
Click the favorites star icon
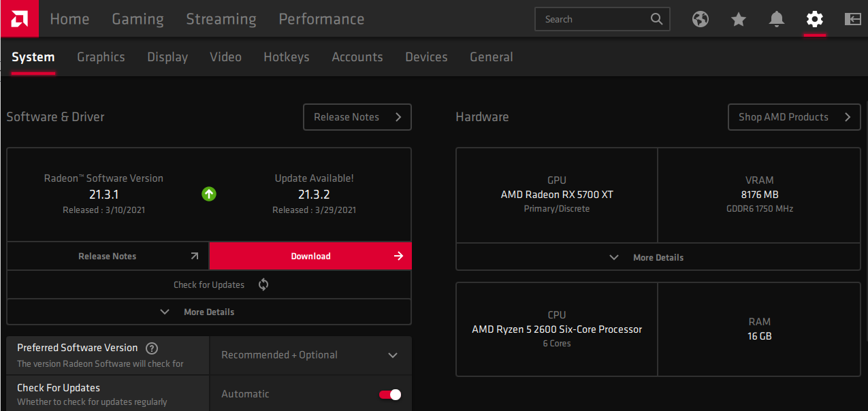739,19
